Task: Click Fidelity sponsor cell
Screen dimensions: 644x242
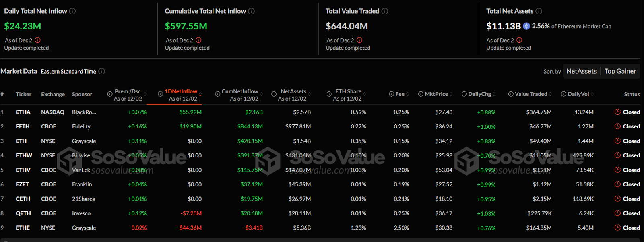Action: point(81,126)
